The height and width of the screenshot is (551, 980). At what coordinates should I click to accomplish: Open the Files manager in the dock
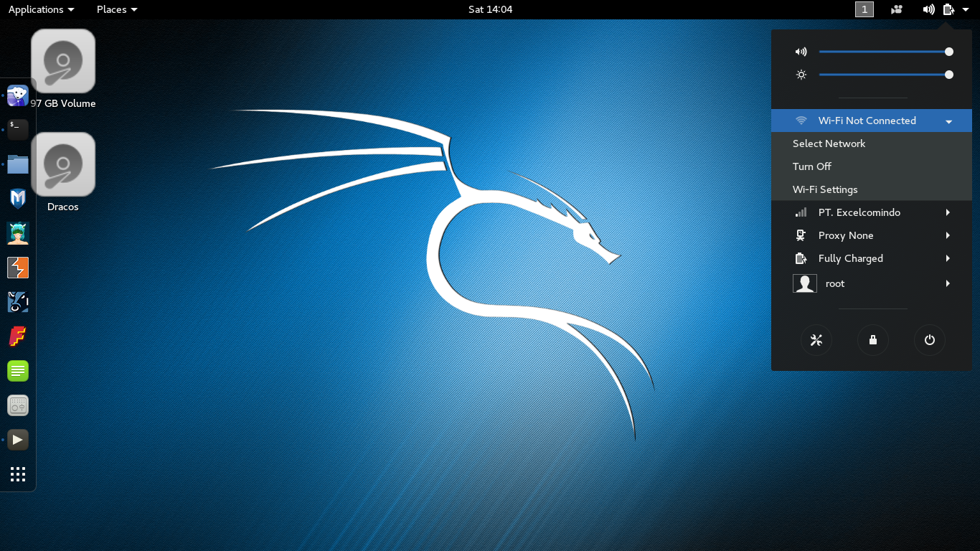pyautogui.click(x=18, y=164)
